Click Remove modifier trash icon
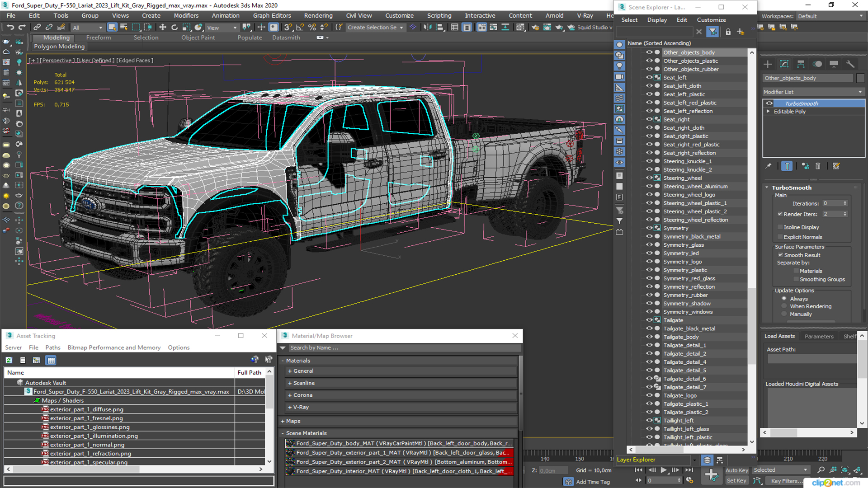The width and height of the screenshot is (868, 488). 818,166
